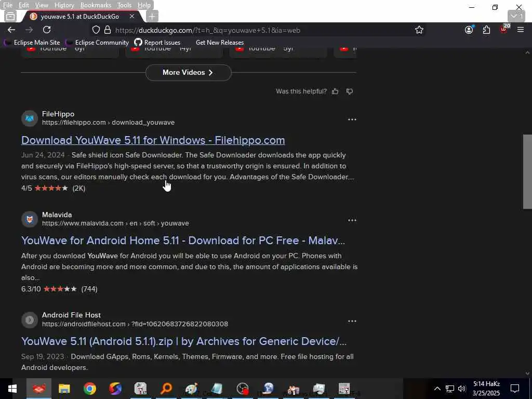Expand the list all tabs dropdown
Image resolution: width=532 pixels, height=399 pixels.
tap(517, 16)
